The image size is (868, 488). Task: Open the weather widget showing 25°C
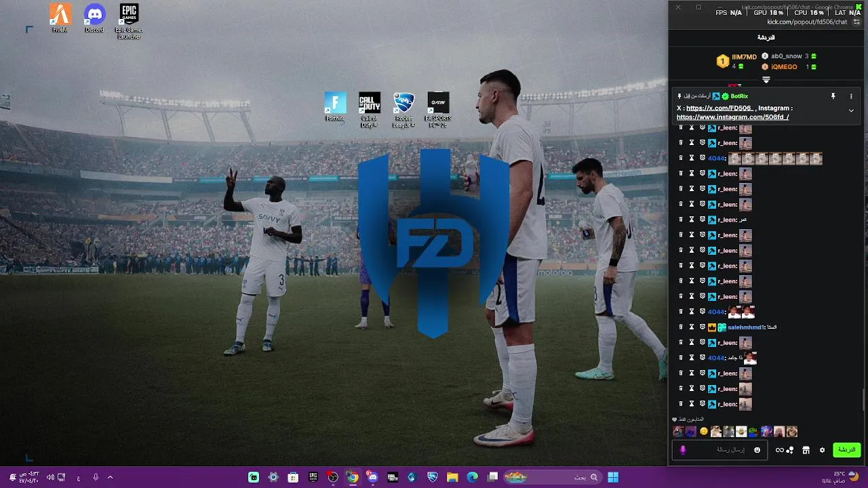coord(841,477)
